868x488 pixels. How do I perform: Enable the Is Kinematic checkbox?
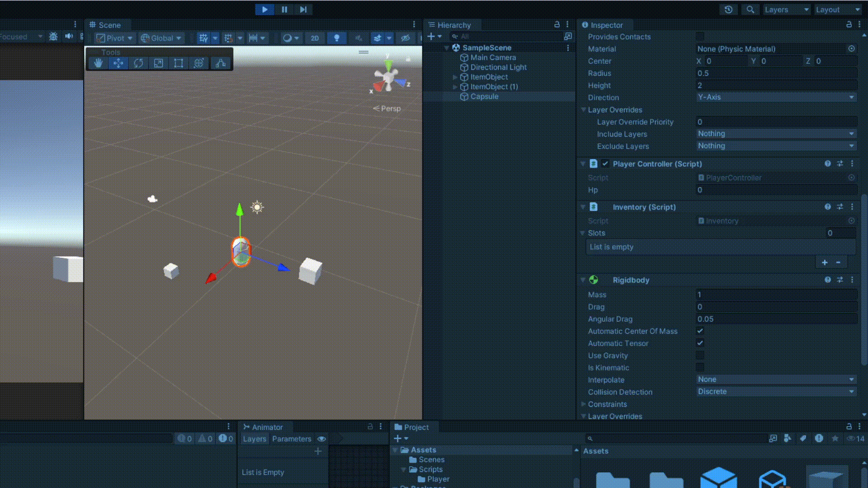point(700,368)
